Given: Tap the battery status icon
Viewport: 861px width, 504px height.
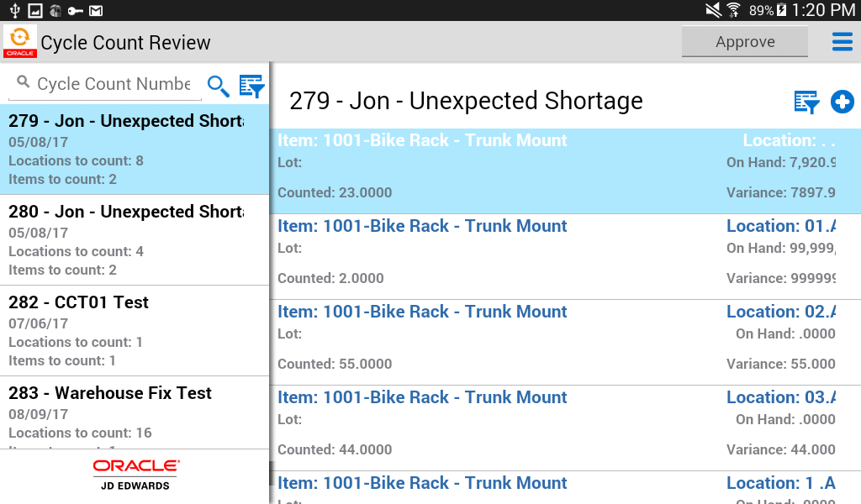Looking at the screenshot, I should point(781,10).
